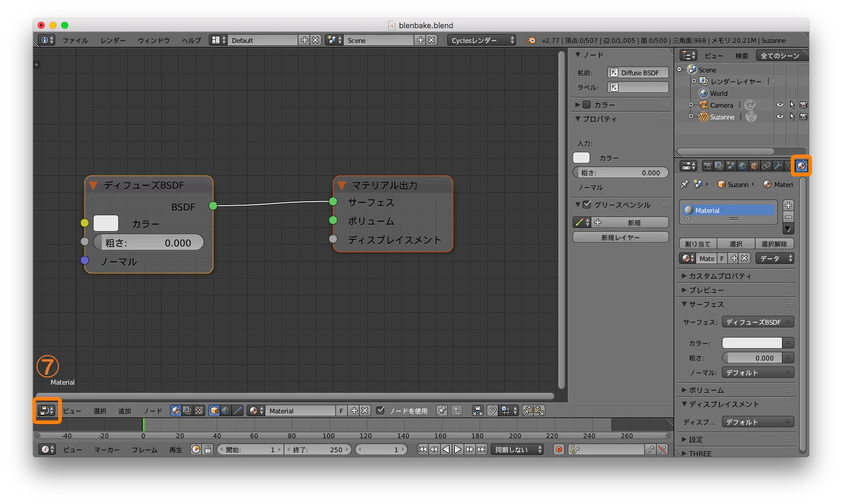Enable the ノードを使用 checkbox
Screen dimensions: 842x504
pos(381,410)
